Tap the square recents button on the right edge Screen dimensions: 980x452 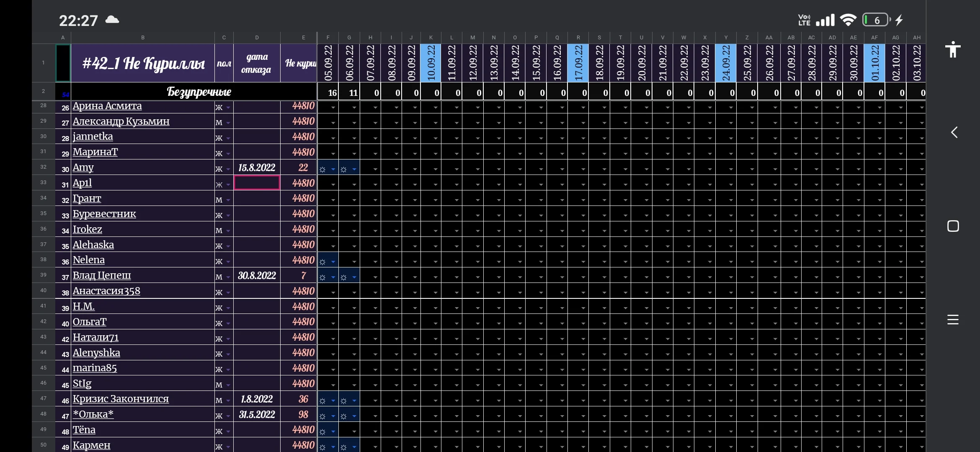pos(953,226)
